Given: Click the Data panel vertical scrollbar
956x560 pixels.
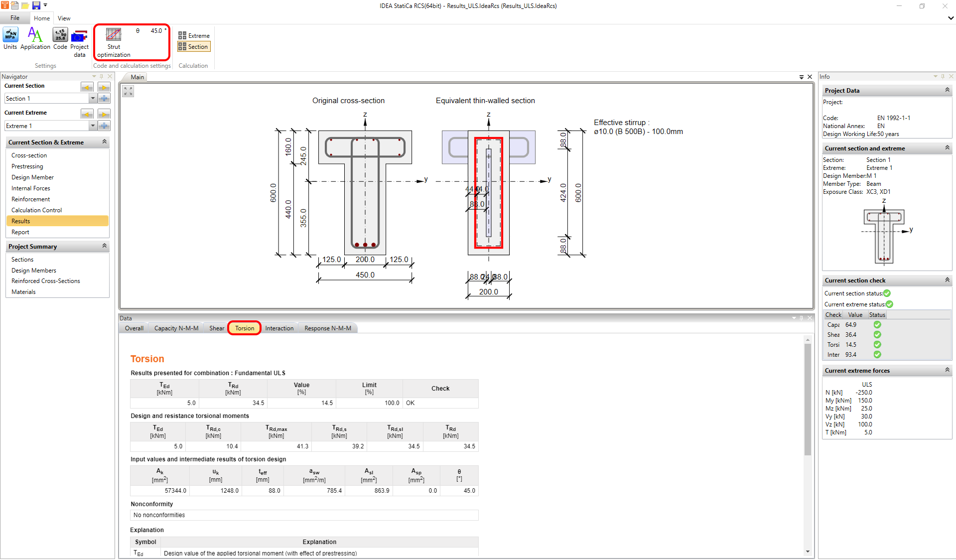Looking at the screenshot, I should click(808, 399).
